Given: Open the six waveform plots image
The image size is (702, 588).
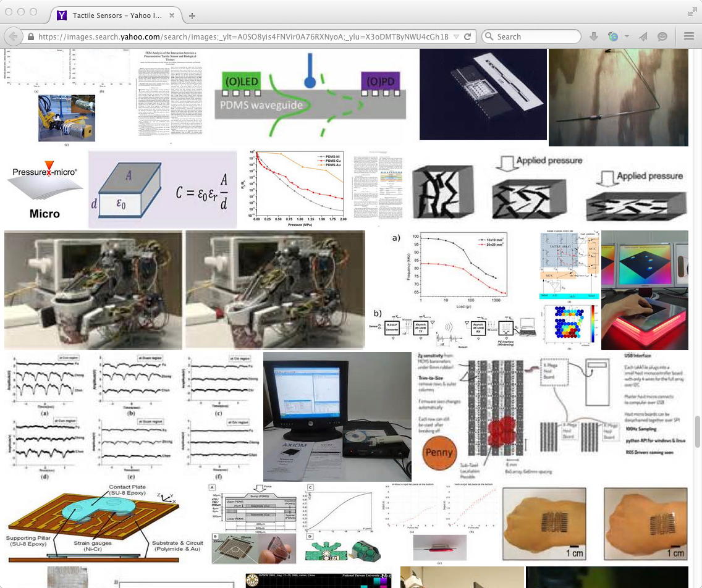Looking at the screenshot, I should pyautogui.click(x=133, y=417).
